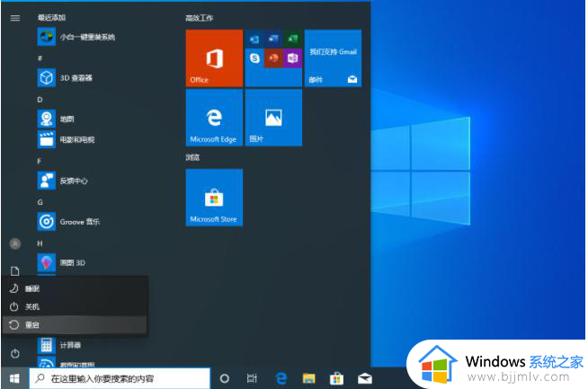Open Cortana circle on taskbar

[224, 378]
